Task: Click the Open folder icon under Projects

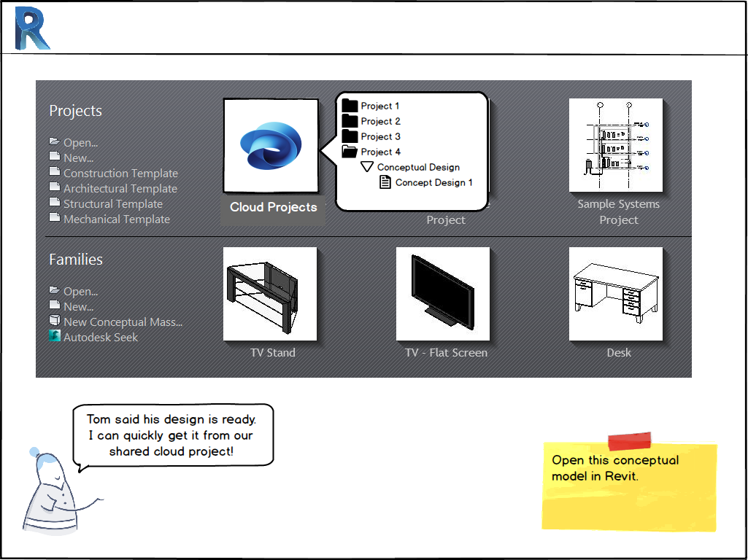Action: pyautogui.click(x=55, y=142)
